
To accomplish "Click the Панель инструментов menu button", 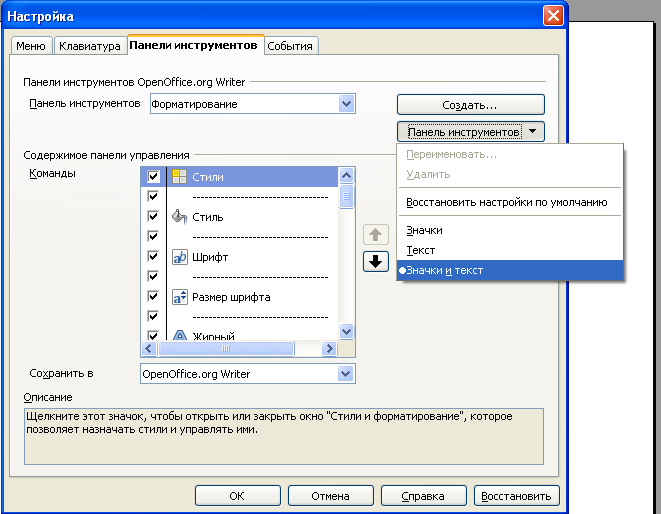I will [x=470, y=132].
